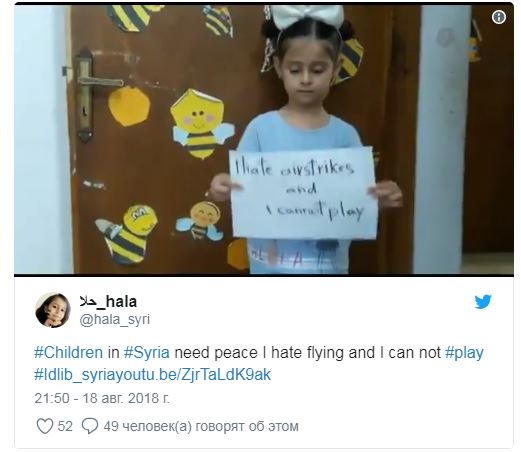Click the 21:50 - 18 авг. 2018 timestamp
521x452 pixels.
point(102,398)
